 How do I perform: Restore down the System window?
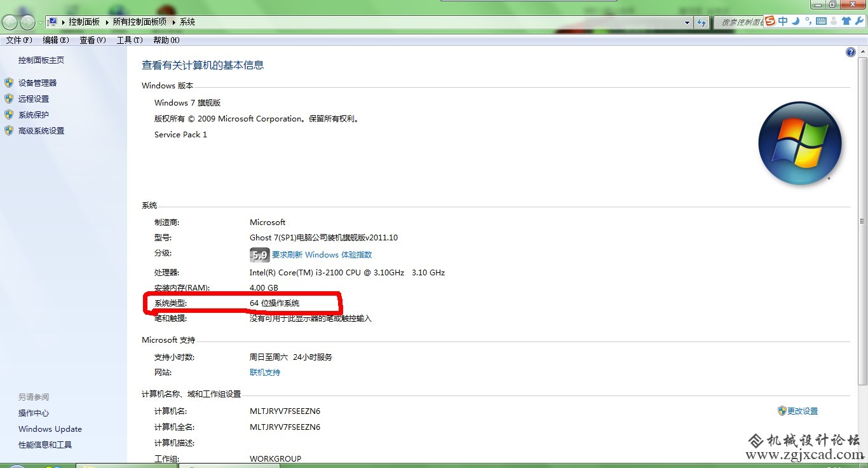click(x=832, y=4)
